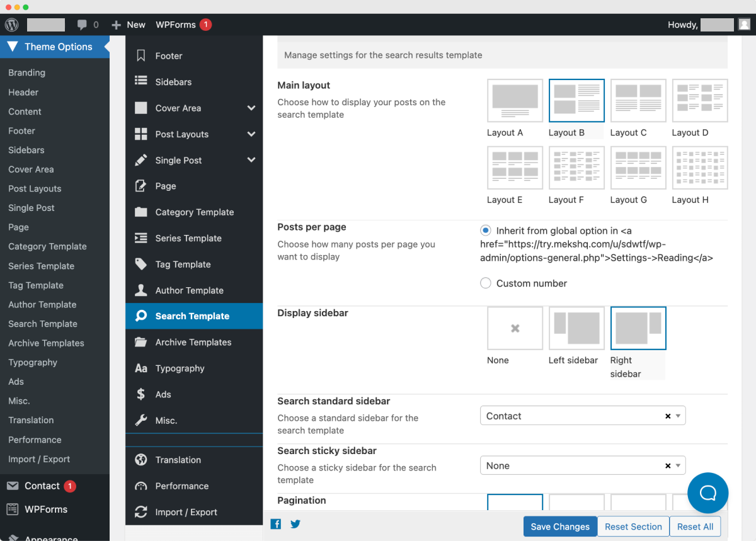Click the Performance gauge icon
This screenshot has height=541, width=756.
[141, 486]
